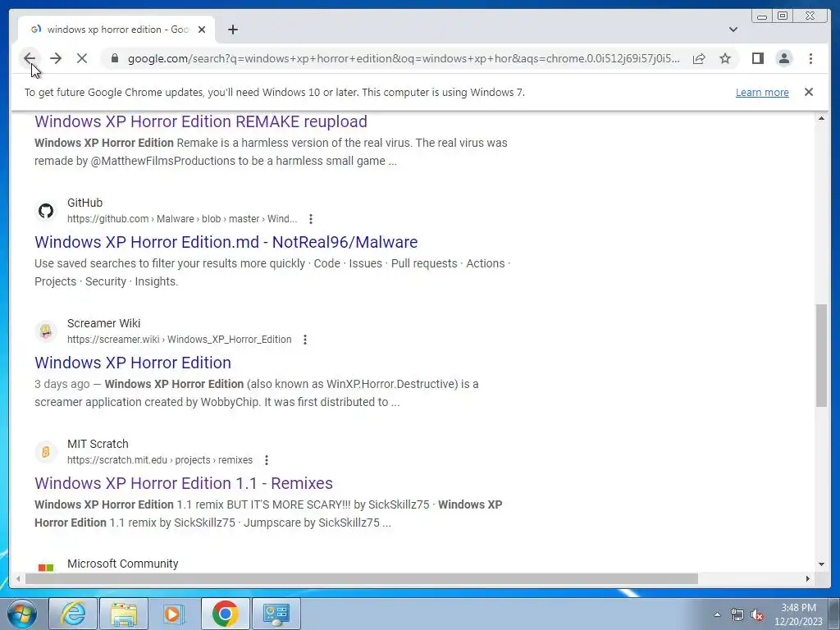Click the github.com Malware blob breadcrumb URL
This screenshot has height=630, width=840.
click(182, 218)
